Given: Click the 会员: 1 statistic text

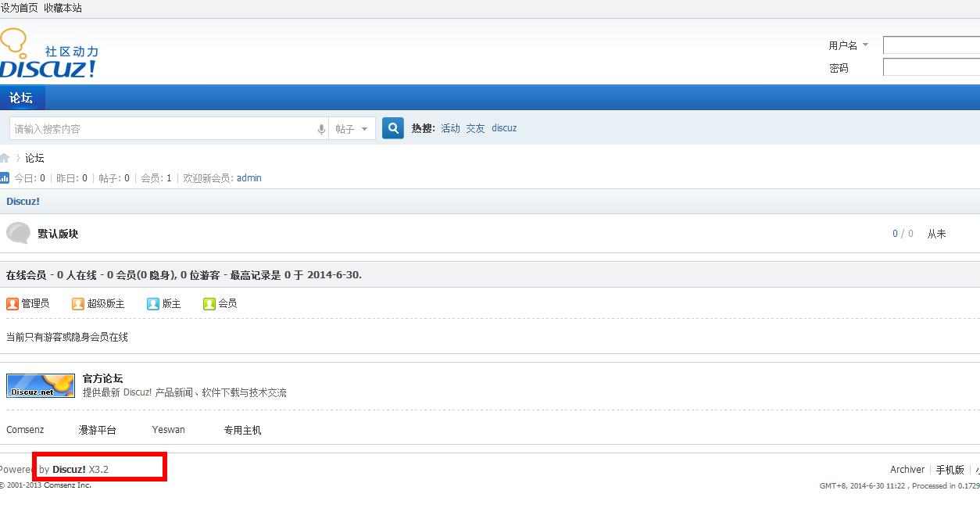Looking at the screenshot, I should (x=156, y=178).
